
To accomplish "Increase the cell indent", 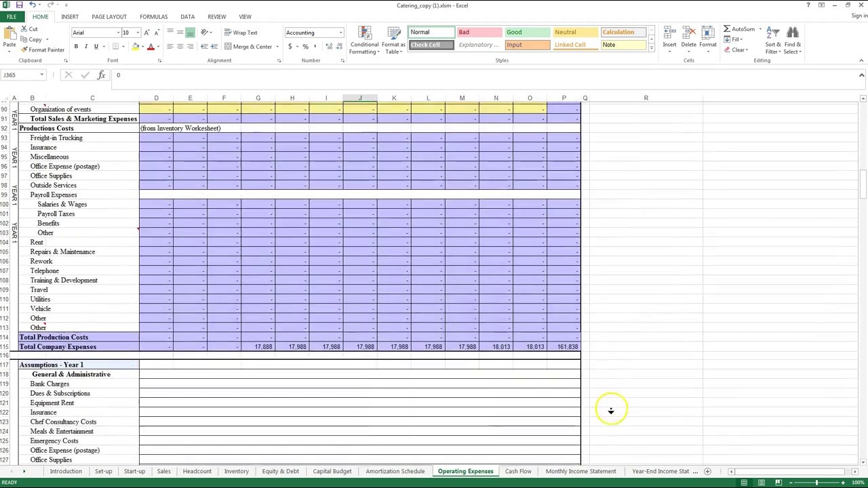I will coord(214,47).
